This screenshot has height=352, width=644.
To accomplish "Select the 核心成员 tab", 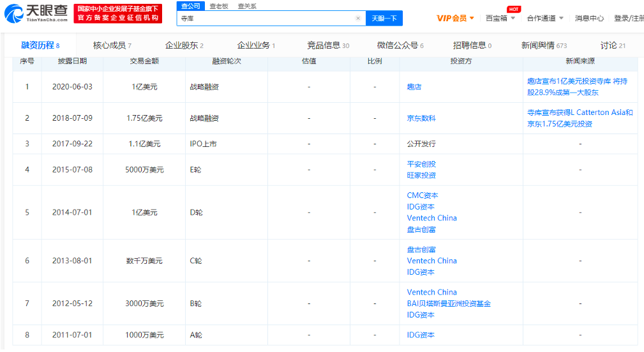I will coord(112,45).
